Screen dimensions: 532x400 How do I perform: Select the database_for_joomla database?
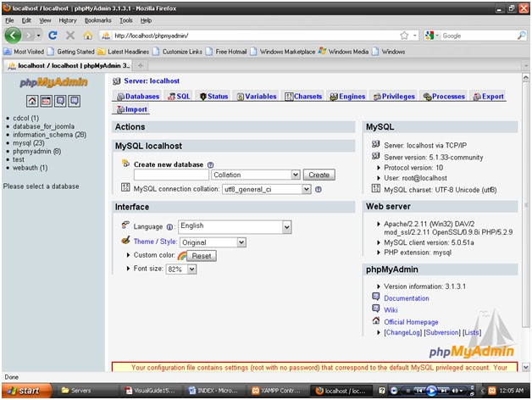coord(43,126)
